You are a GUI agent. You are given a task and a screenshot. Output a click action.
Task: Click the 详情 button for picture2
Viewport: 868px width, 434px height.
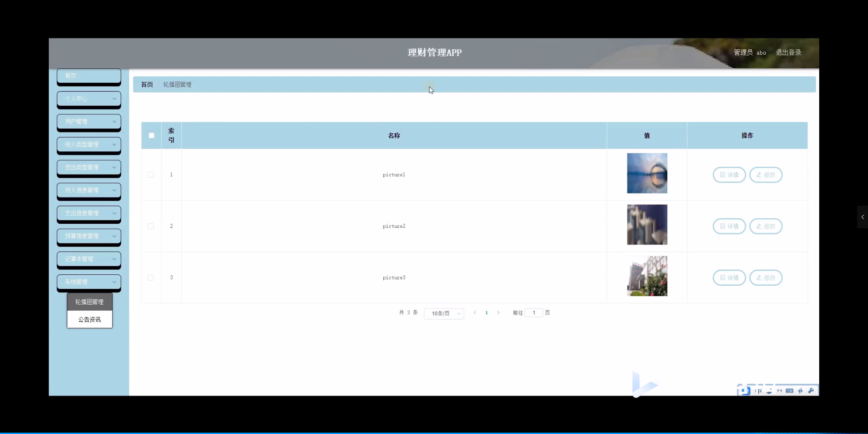coord(728,226)
